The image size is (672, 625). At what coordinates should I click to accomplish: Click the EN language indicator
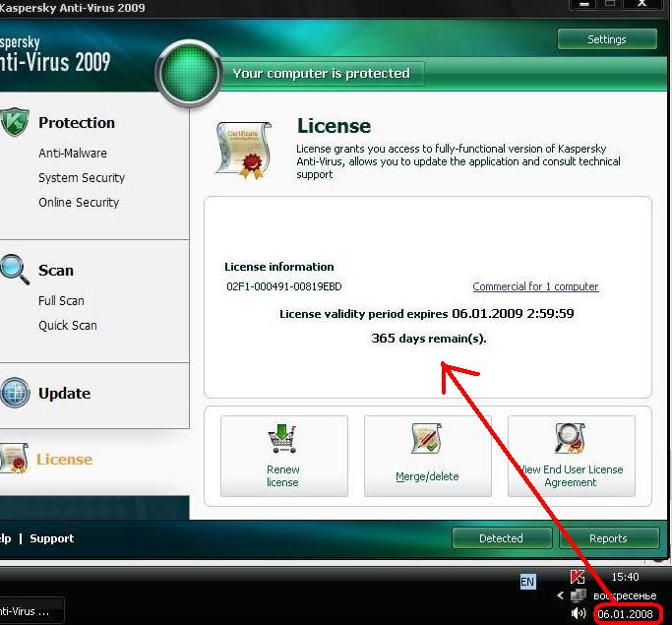[527, 582]
